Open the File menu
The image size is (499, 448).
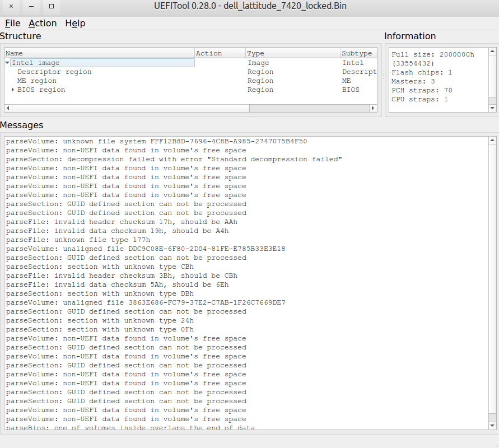[x=13, y=23]
